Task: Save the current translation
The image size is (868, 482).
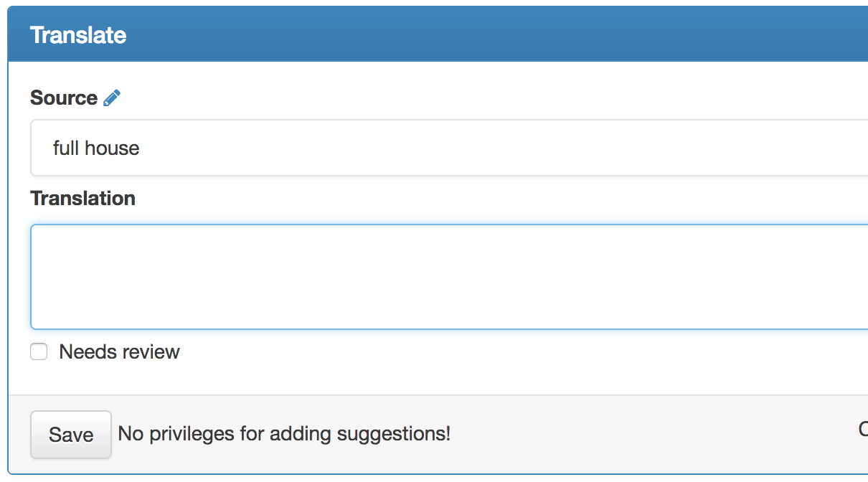Action: [71, 435]
